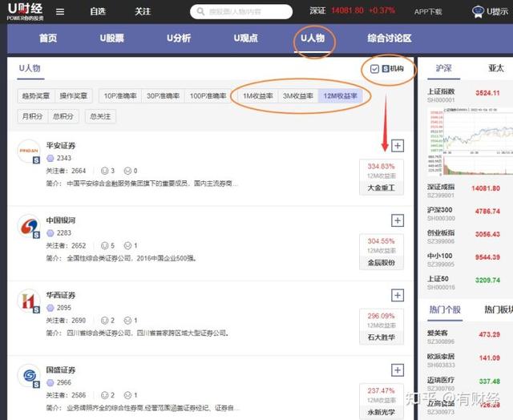The height and width of the screenshot is (420, 513).
Task: Follow 中国银河 with plus icon
Action: [398, 220]
